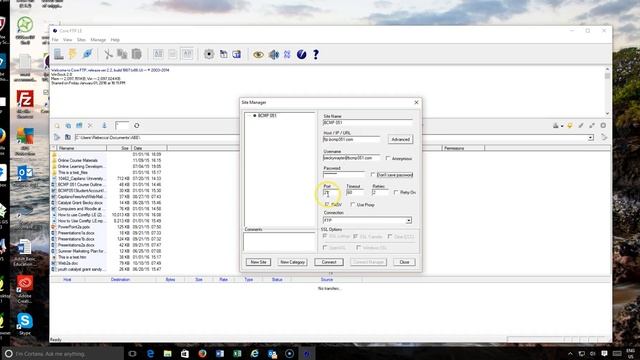The height and width of the screenshot is (360, 640).
Task: Click the blue down-arrow download icon in local pane
Action: [104, 125]
